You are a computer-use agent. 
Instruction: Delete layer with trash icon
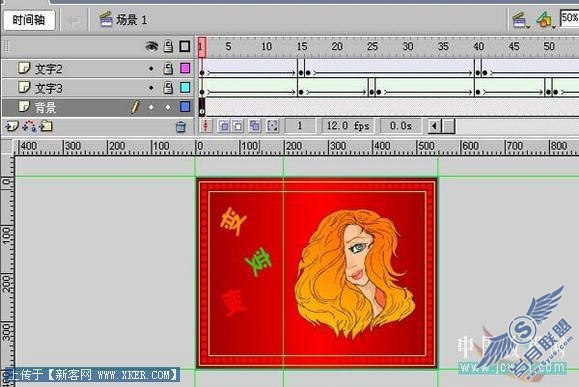(x=181, y=127)
